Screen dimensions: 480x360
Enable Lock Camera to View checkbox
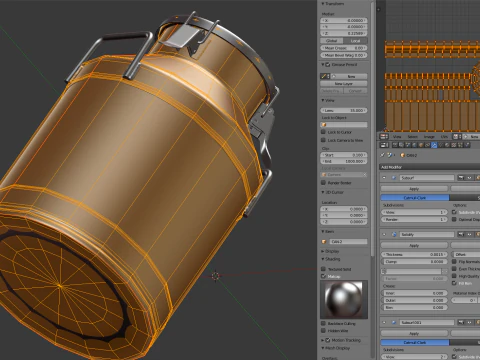click(x=323, y=140)
